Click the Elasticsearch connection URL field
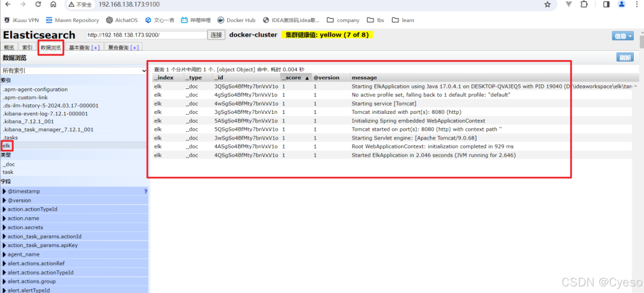The height and width of the screenshot is (293, 644). click(x=146, y=35)
